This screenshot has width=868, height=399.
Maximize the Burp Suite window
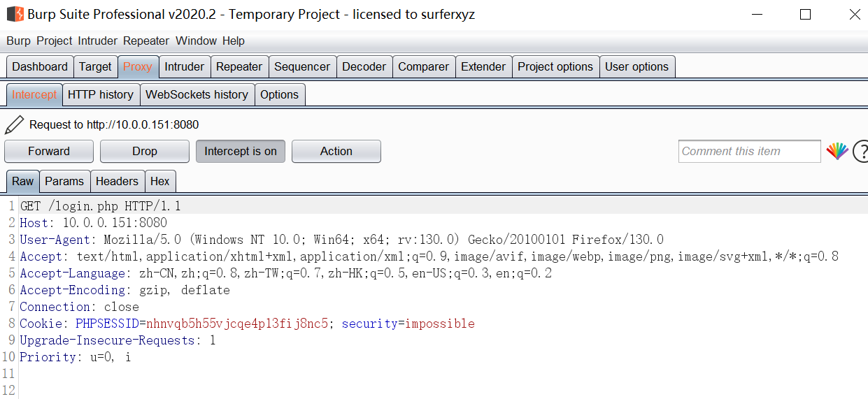click(x=805, y=14)
